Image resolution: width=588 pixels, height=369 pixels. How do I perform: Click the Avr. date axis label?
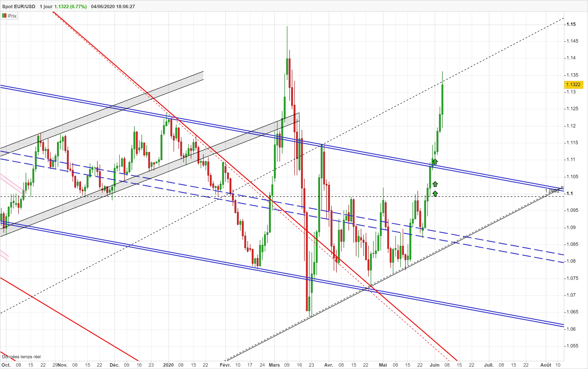coord(328,365)
